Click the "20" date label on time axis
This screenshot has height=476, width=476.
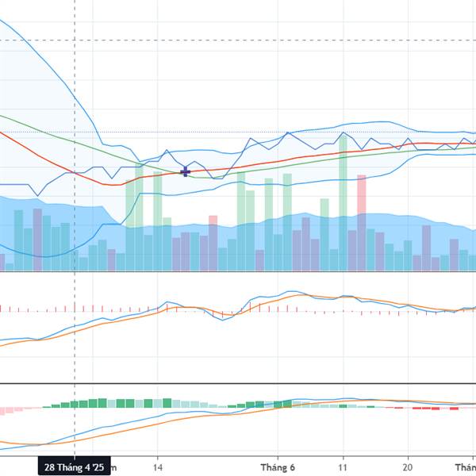[x=408, y=467]
